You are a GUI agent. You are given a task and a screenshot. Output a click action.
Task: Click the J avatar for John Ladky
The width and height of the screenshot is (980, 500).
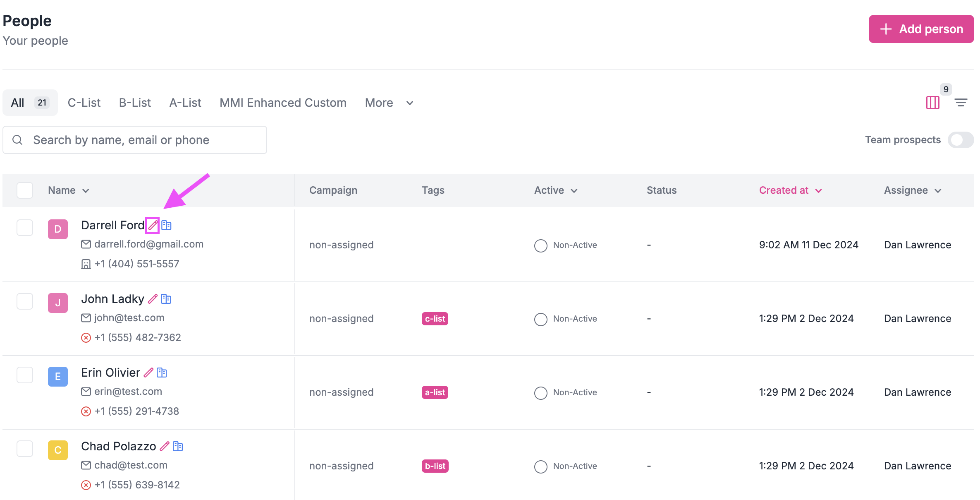tap(58, 303)
